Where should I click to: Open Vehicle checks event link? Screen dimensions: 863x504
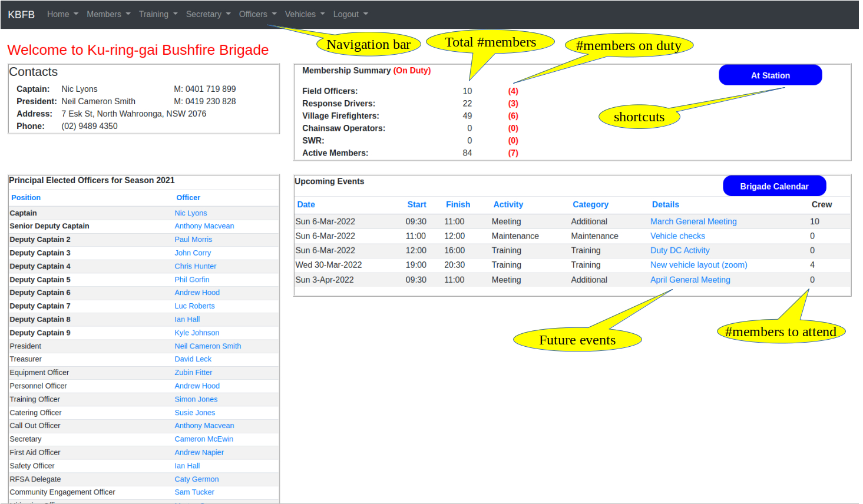pos(677,236)
